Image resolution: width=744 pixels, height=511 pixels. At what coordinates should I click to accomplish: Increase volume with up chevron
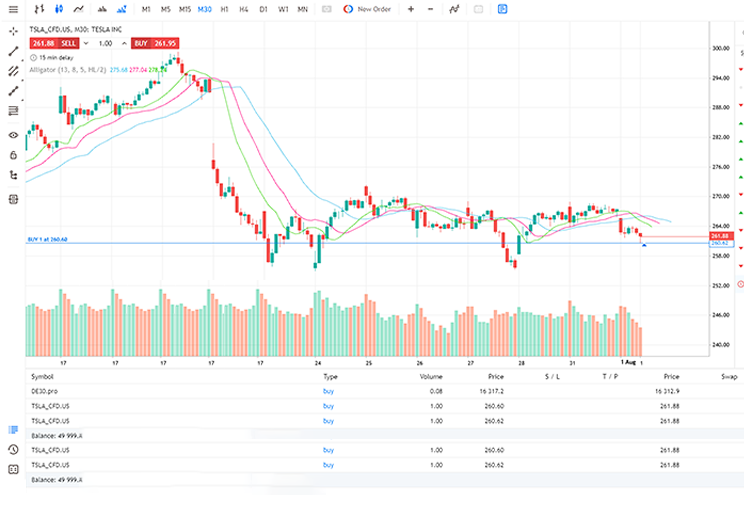(x=124, y=44)
